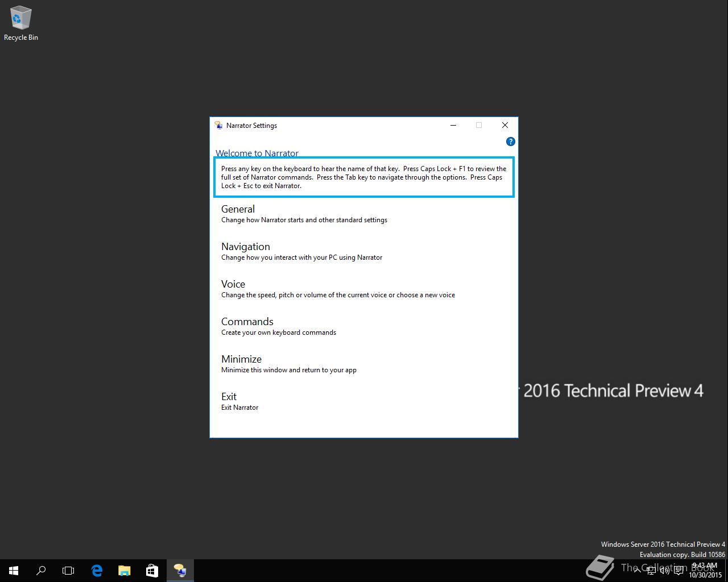Click the Show desktop strip in the taskbar

[x=726, y=571]
